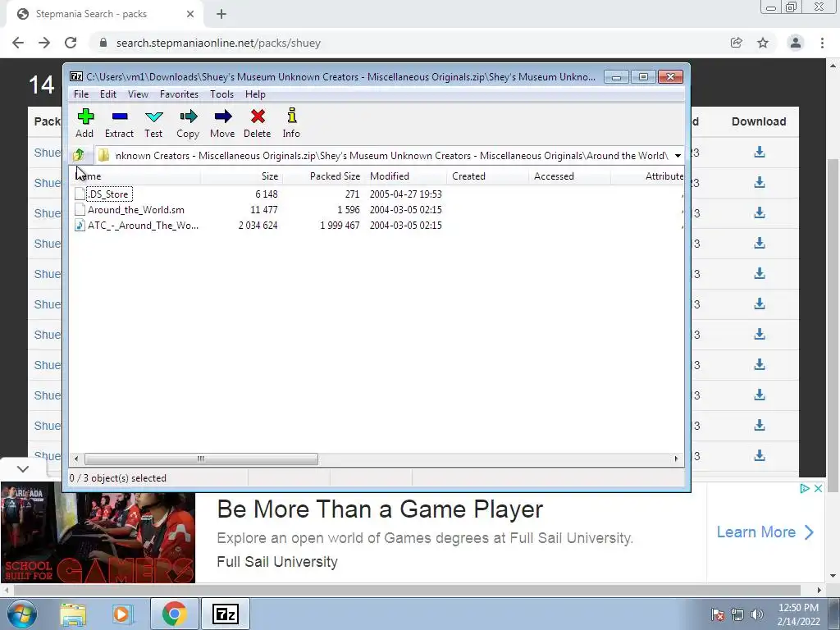Click the browser Back arrow

point(18,43)
